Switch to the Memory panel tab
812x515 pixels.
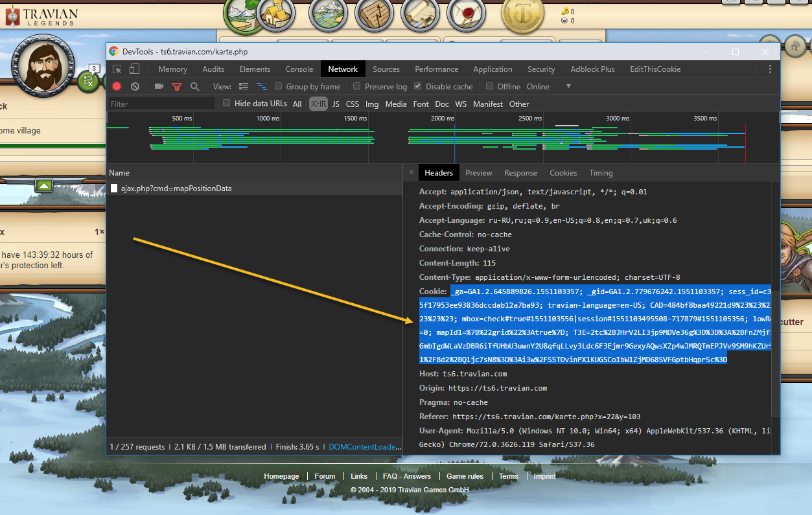pyautogui.click(x=173, y=69)
